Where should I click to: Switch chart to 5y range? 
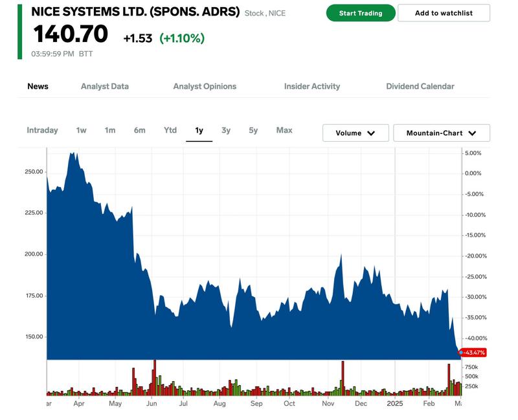[x=253, y=130]
